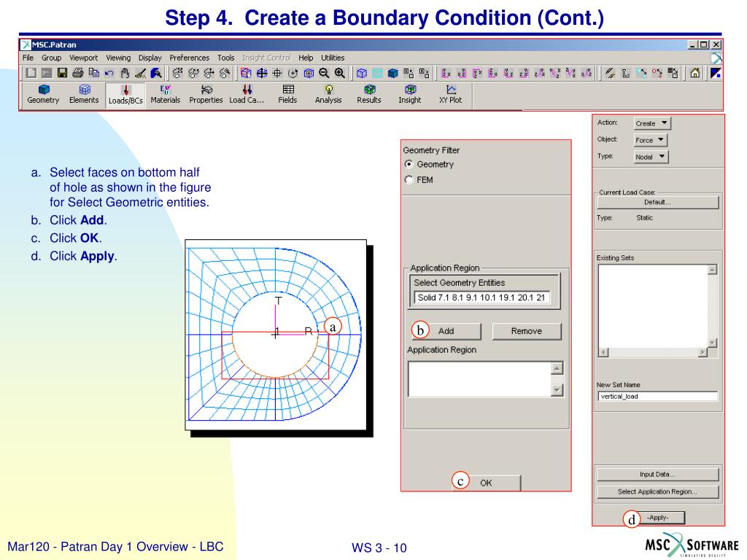Click the OK button
The image size is (747, 560).
coord(486,483)
